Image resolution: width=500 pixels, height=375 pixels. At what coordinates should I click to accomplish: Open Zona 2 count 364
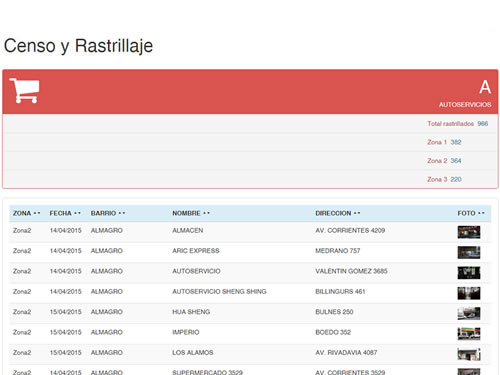[456, 161]
